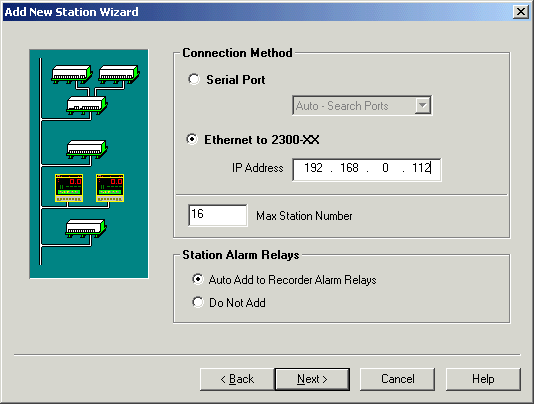Select the Serial Port radio button
Screen dimensions: 534x404
(194, 79)
